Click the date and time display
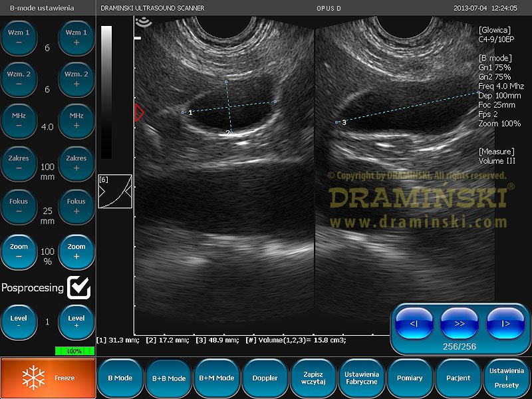 (485, 8)
